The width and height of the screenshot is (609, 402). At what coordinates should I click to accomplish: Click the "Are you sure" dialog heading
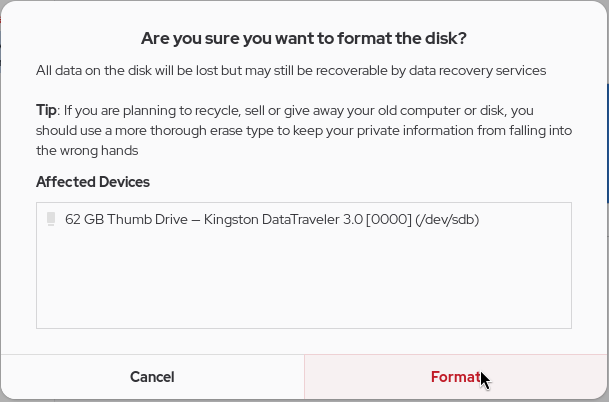tap(304, 39)
